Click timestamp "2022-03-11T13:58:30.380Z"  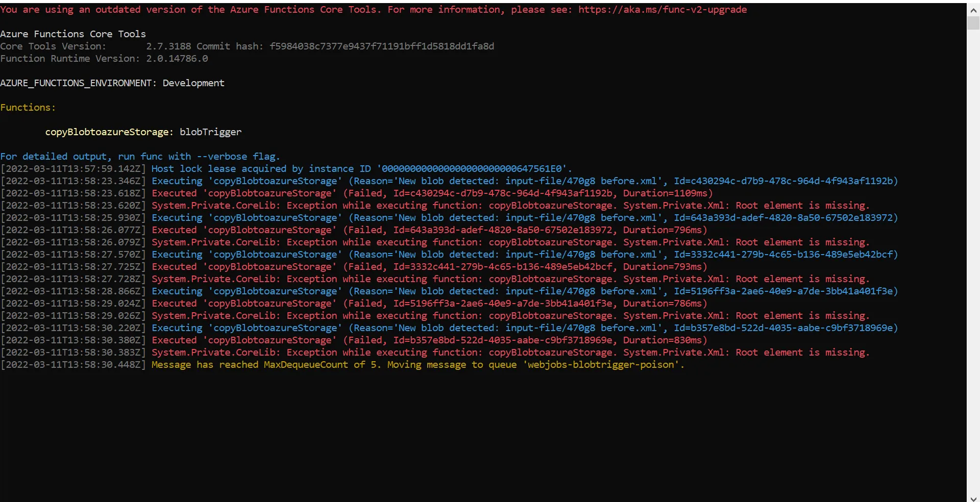tap(73, 340)
